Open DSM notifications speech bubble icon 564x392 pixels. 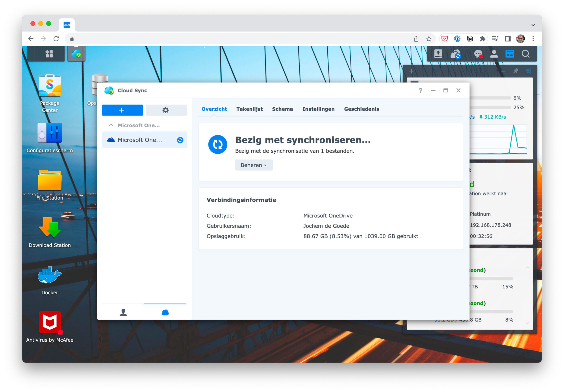pyautogui.click(x=478, y=54)
